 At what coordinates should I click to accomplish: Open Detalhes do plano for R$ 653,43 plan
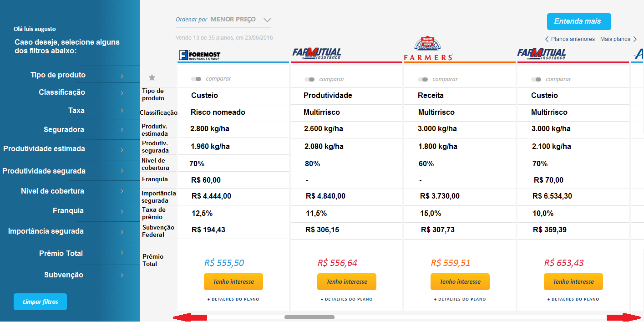(x=573, y=299)
